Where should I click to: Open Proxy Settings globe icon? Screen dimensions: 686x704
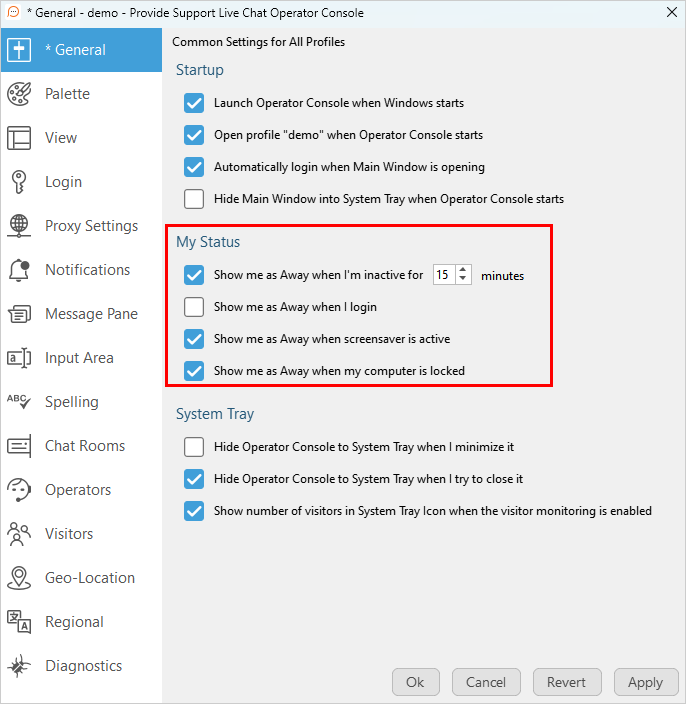point(19,226)
